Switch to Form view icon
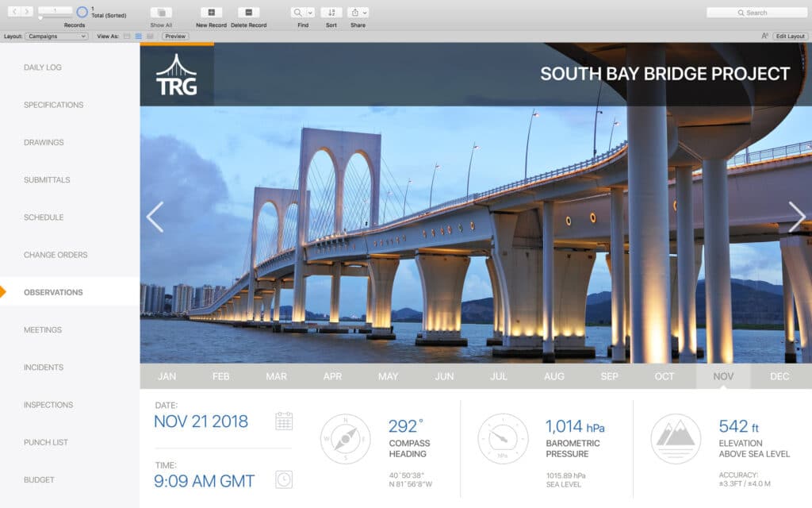812x508 pixels. point(127,37)
